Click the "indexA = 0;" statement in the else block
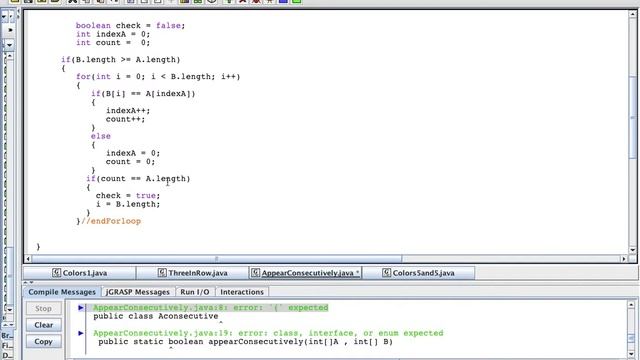The image size is (640, 360). [x=133, y=153]
